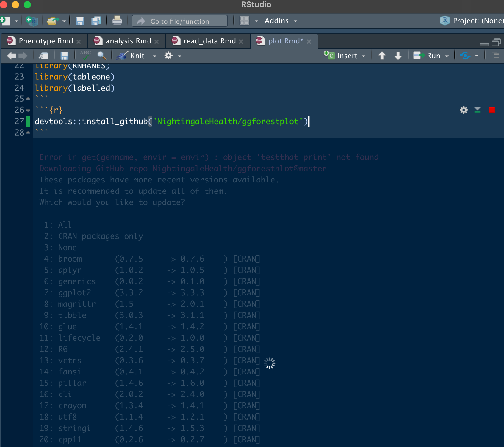
Task: Collapse the chunk using the fold arrow on line 26
Action: pyautogui.click(x=28, y=110)
